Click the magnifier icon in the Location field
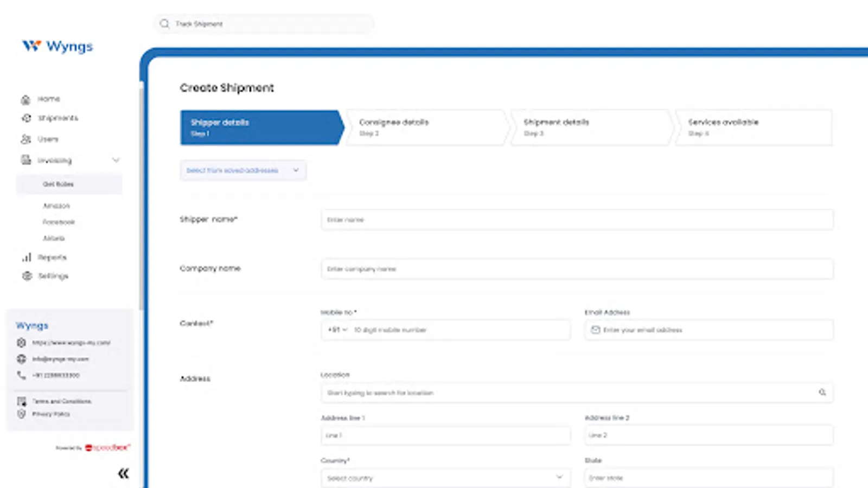This screenshot has width=868, height=488. click(x=822, y=392)
